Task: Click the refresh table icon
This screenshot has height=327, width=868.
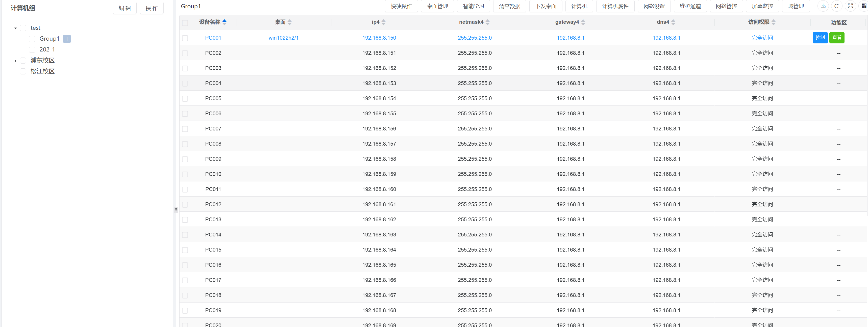Action: coord(836,6)
